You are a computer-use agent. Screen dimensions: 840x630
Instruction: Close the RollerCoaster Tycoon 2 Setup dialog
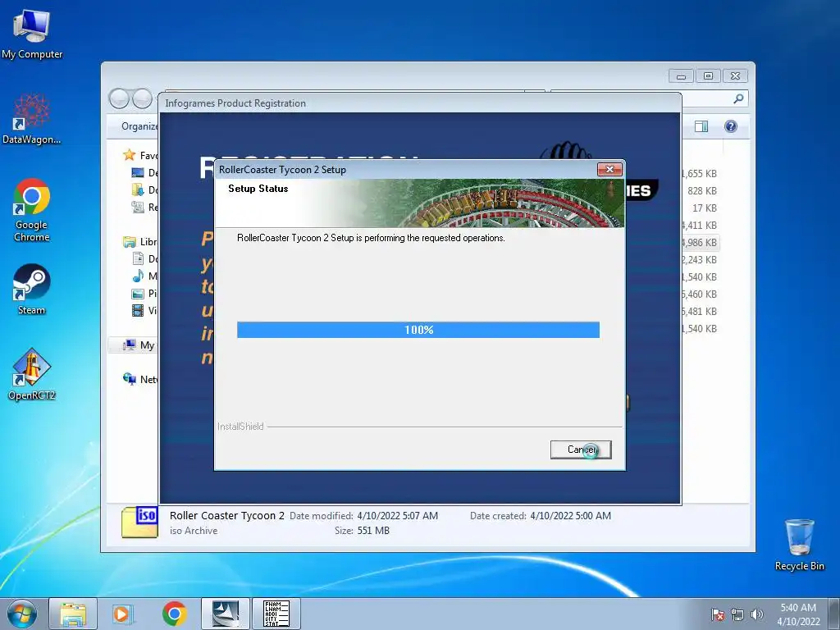[x=609, y=169]
